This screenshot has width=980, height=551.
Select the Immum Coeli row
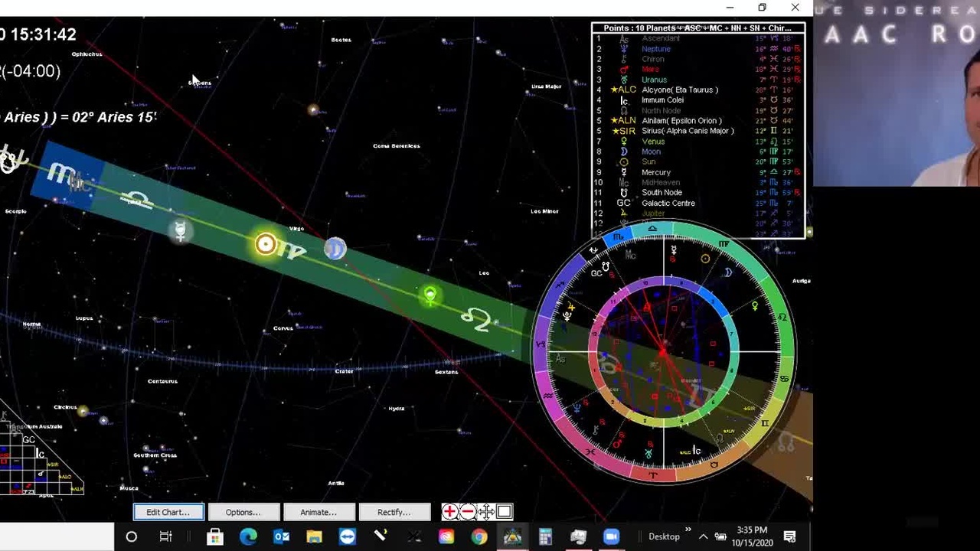click(x=697, y=100)
